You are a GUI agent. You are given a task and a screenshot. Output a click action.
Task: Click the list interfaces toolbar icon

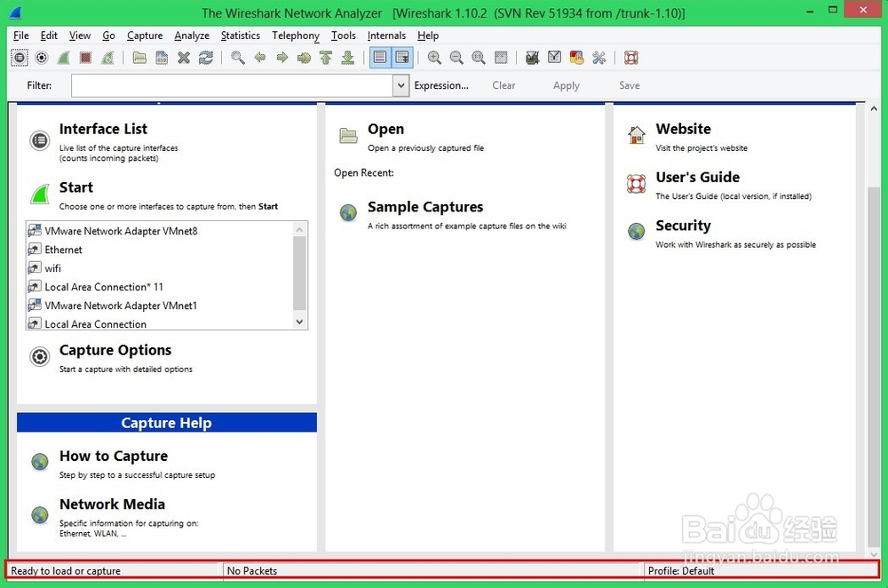(19, 57)
